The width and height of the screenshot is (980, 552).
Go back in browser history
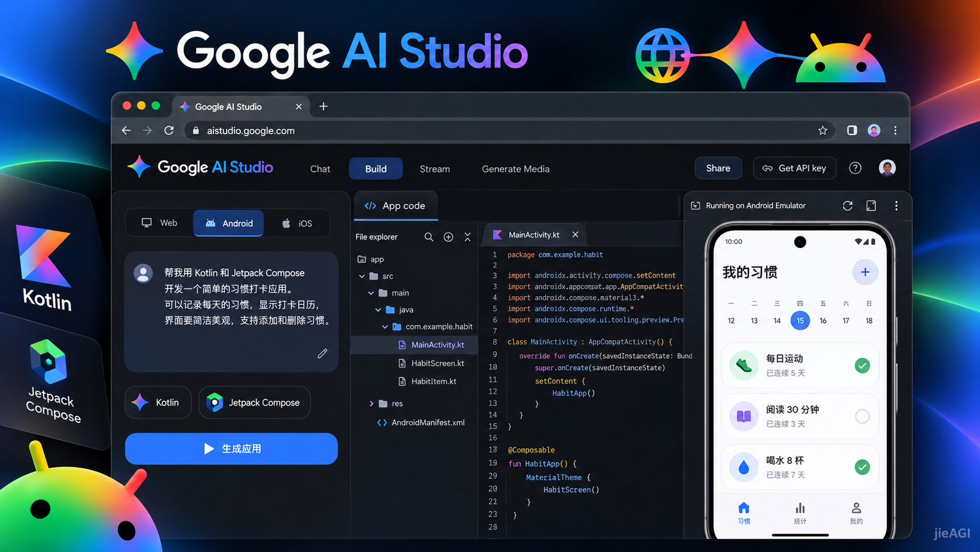coord(126,130)
